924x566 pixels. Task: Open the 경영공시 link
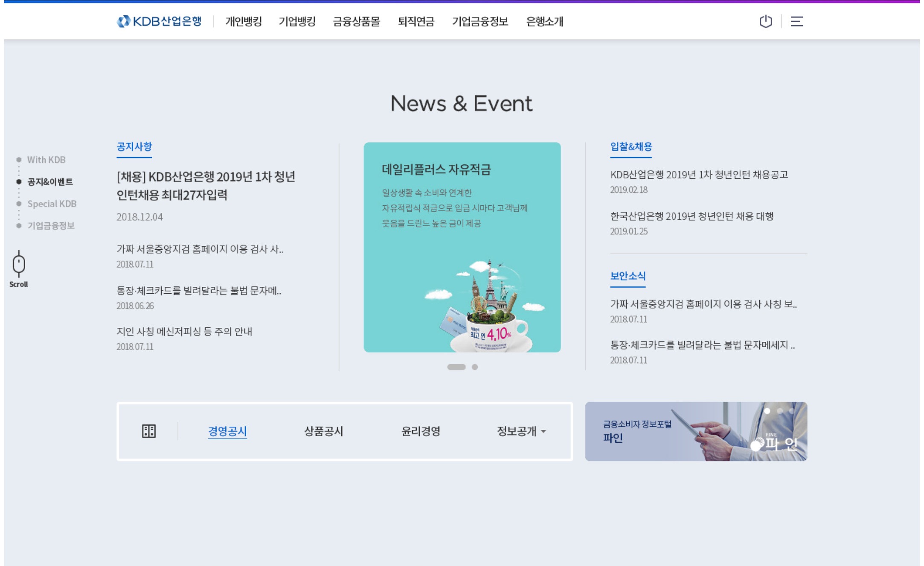(227, 431)
